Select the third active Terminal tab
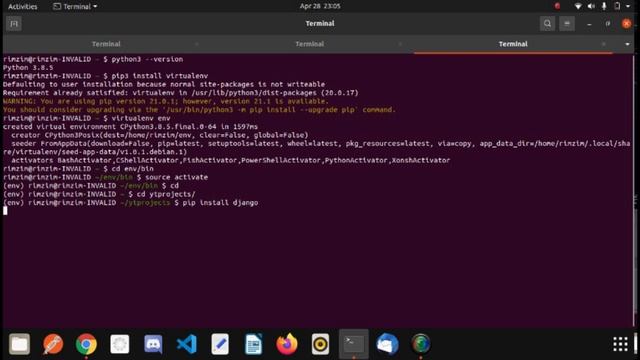 click(513, 44)
